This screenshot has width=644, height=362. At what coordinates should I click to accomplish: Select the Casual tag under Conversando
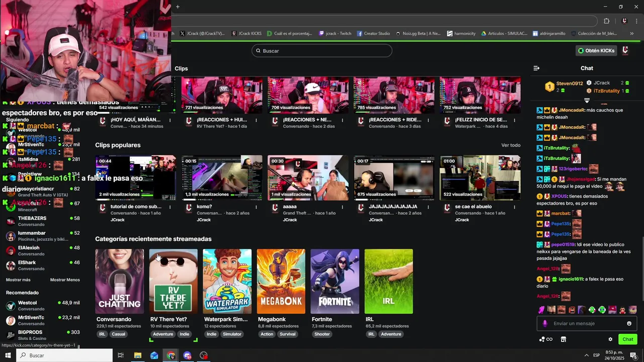pos(119,334)
